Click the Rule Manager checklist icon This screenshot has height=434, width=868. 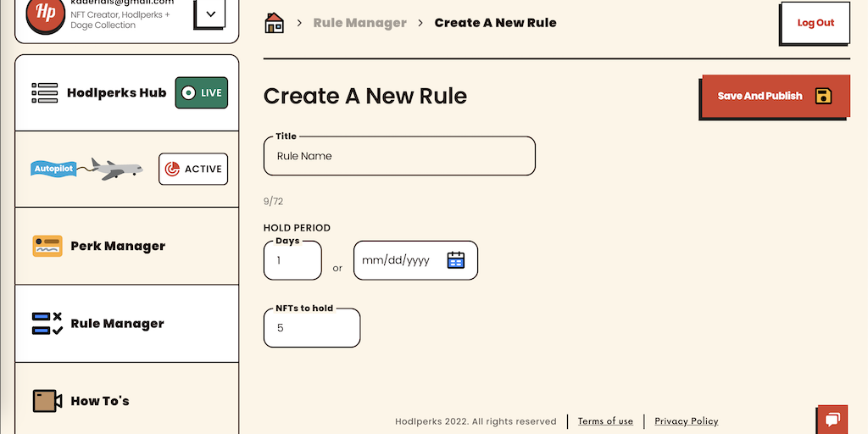click(x=47, y=324)
